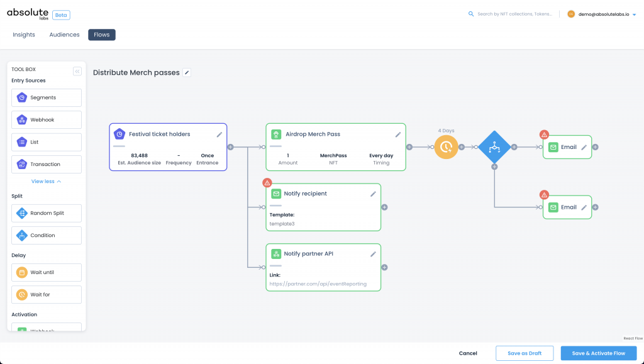This screenshot has width=644, height=364.
Task: Open the Insights tab
Action: tap(24, 35)
